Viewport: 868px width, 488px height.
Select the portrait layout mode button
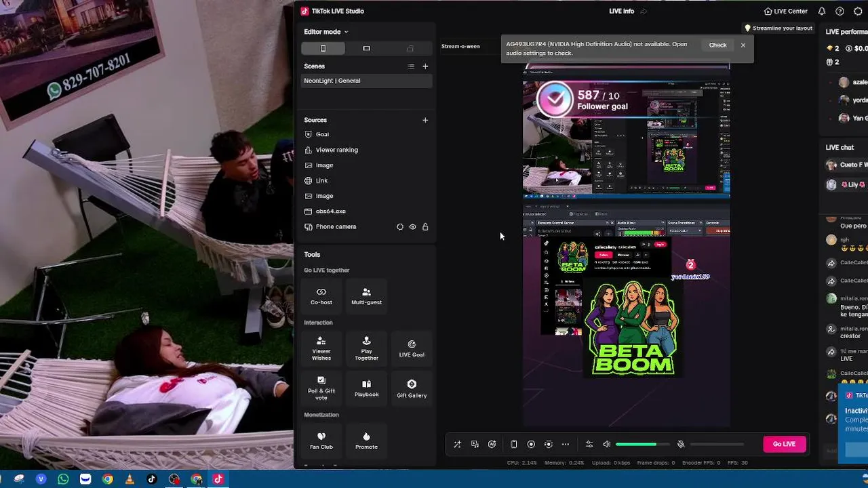point(323,48)
